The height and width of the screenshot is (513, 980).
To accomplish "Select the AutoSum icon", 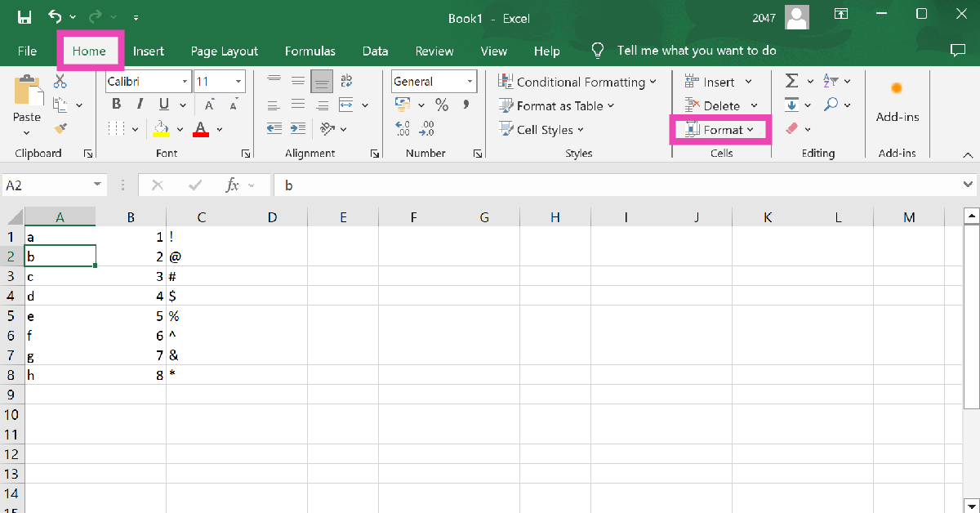I will [x=791, y=80].
